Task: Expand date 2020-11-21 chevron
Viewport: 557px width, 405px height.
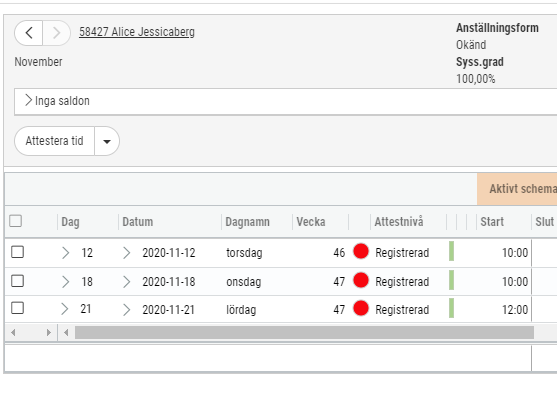Action: [x=126, y=310]
